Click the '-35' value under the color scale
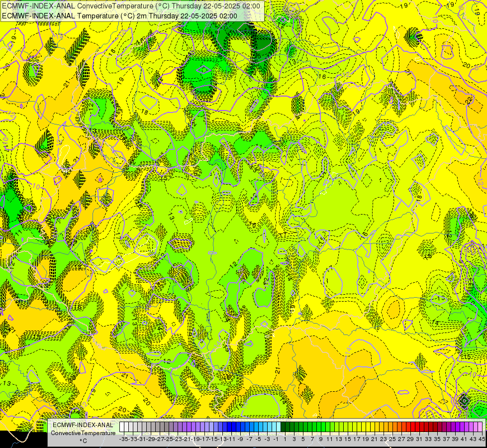487x448 pixels. pyautogui.click(x=124, y=439)
